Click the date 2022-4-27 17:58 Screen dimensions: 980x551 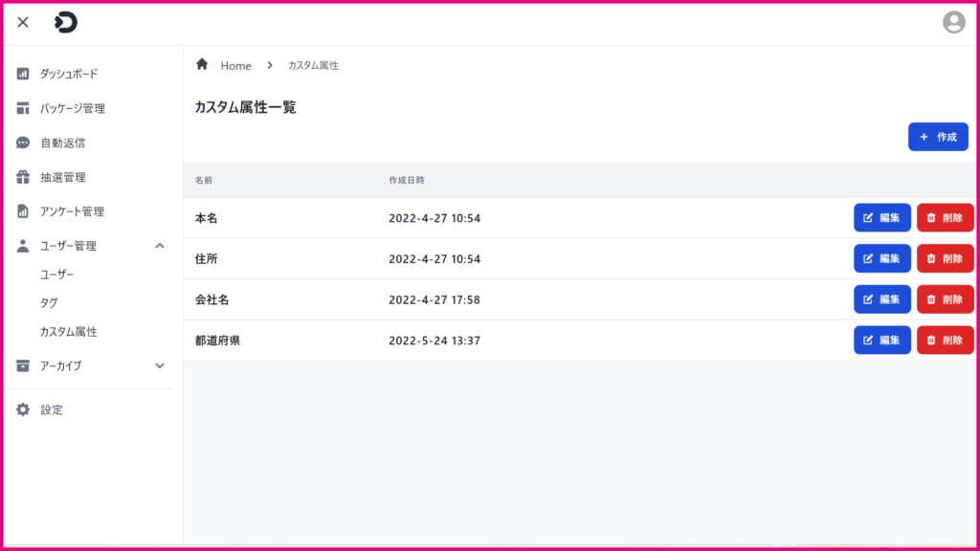tap(434, 299)
